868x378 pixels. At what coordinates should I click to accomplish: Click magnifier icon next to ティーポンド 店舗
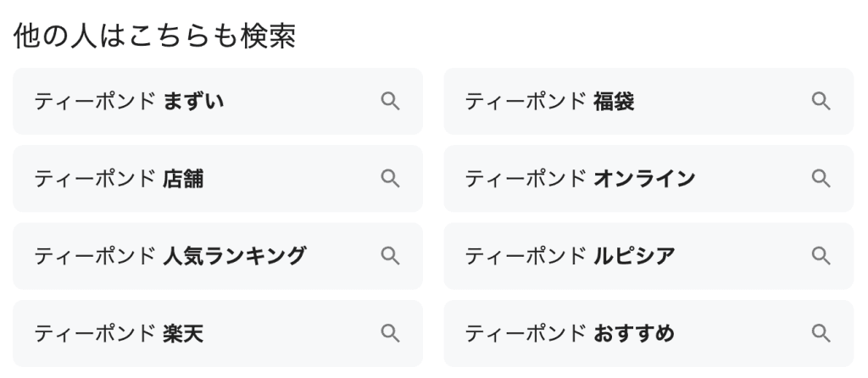390,179
